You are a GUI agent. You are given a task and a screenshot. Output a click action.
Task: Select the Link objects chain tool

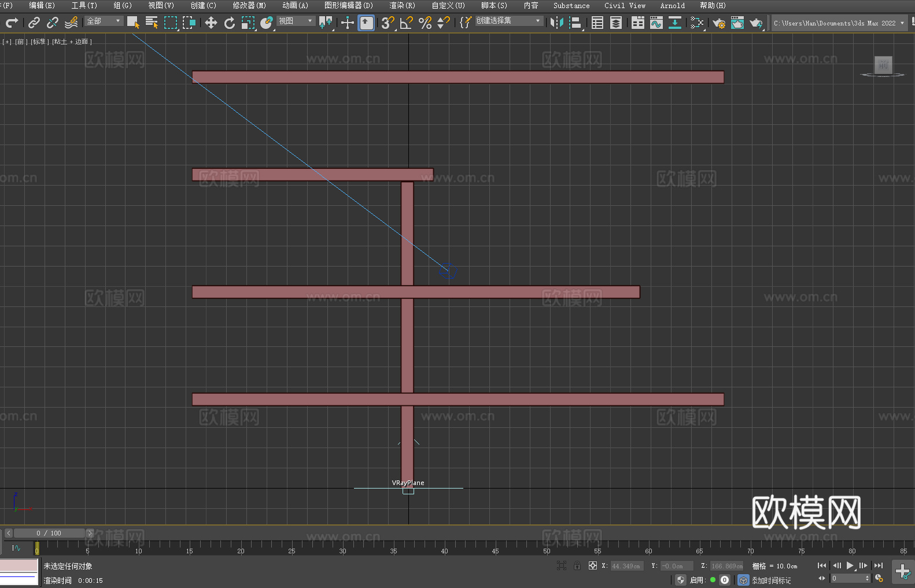pyautogui.click(x=34, y=23)
